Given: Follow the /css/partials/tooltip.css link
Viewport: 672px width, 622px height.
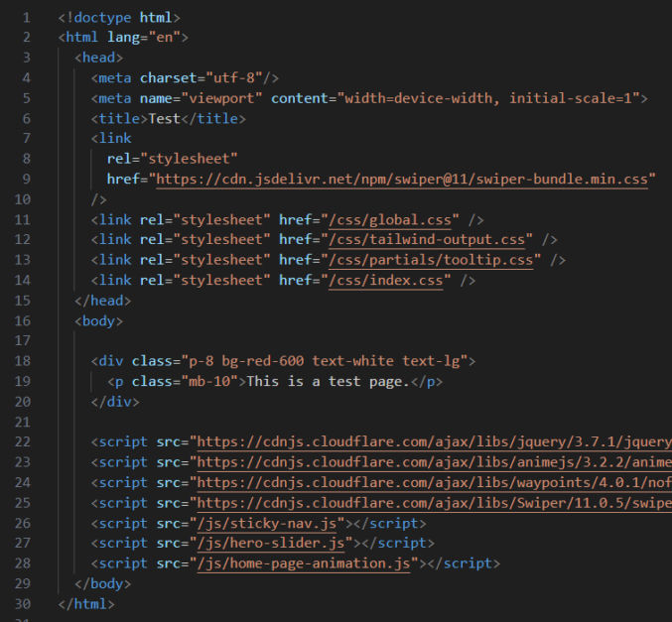Looking at the screenshot, I should click(x=431, y=260).
